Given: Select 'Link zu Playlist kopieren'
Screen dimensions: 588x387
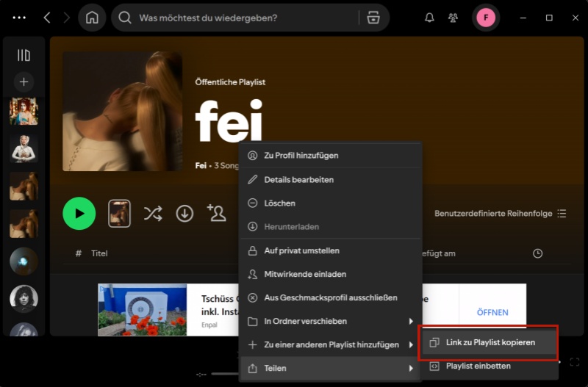Looking at the screenshot, I should [x=490, y=342].
